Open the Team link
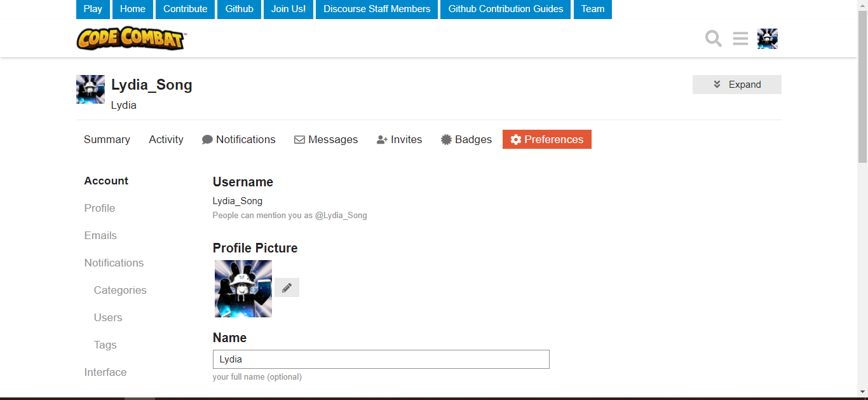This screenshot has width=868, height=400. click(593, 9)
